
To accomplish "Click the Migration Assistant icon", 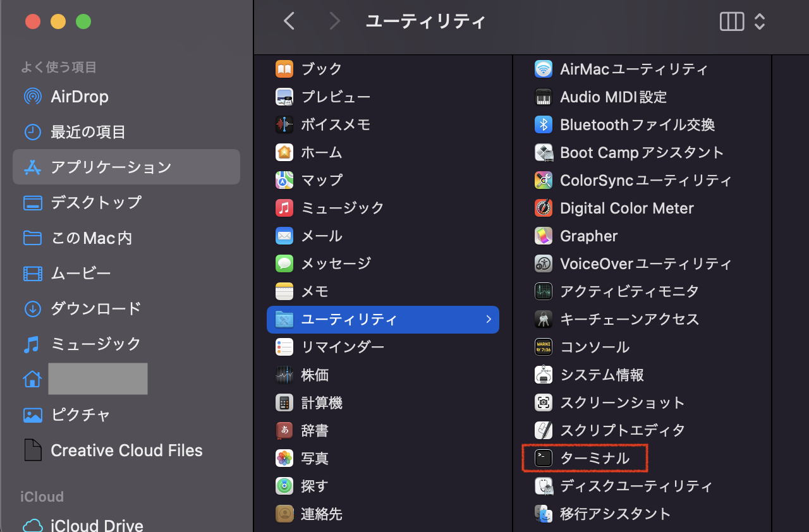I will (x=544, y=514).
